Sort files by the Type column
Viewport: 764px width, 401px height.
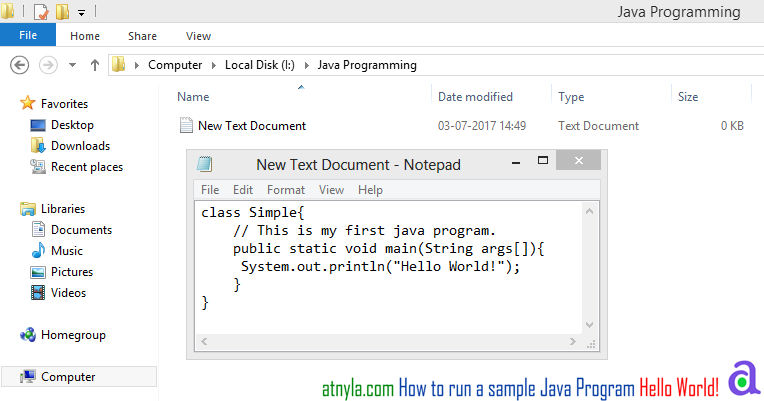571,97
